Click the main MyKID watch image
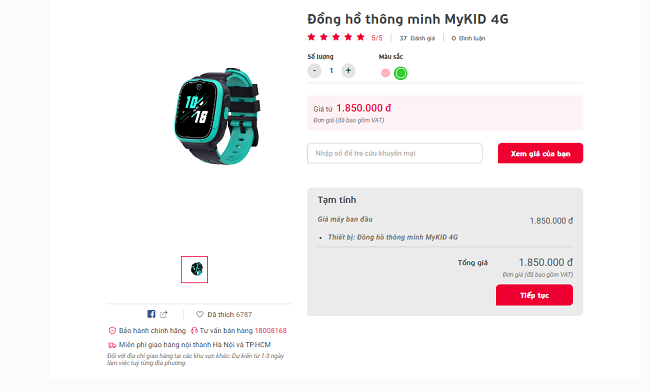Image resolution: width=650 pixels, height=392 pixels. pos(217,116)
